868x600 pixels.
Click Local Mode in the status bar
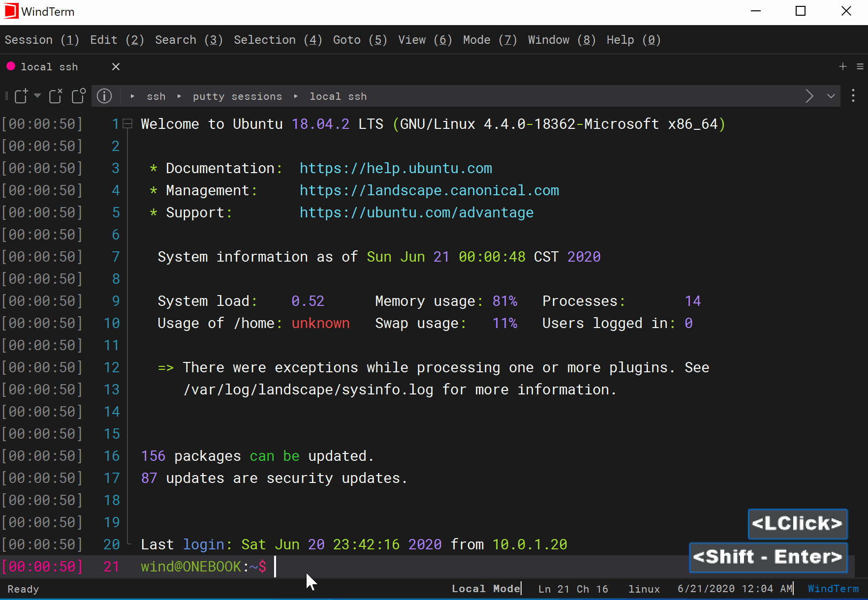pos(486,589)
